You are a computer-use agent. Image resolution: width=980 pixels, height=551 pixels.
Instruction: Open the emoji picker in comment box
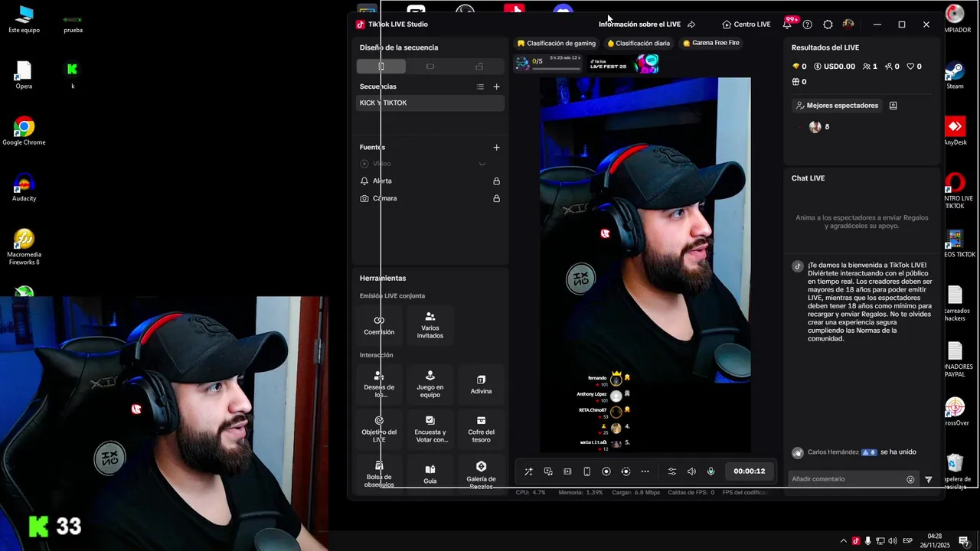pos(910,479)
